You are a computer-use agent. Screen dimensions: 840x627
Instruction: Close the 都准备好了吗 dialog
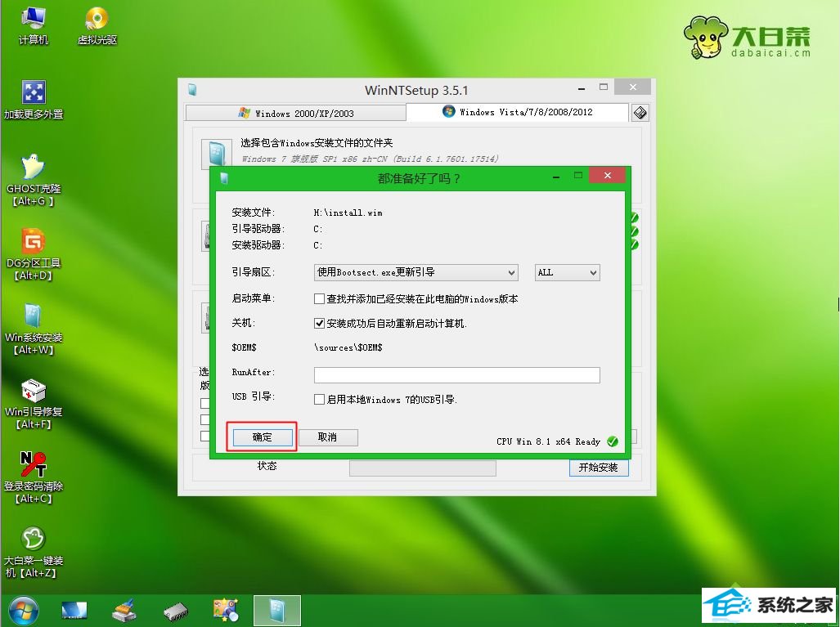(x=607, y=175)
